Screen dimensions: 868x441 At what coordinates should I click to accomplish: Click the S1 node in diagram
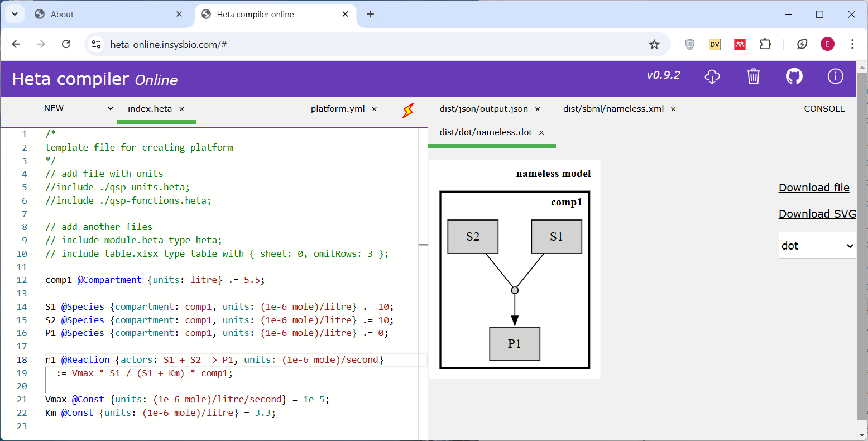[x=557, y=237]
